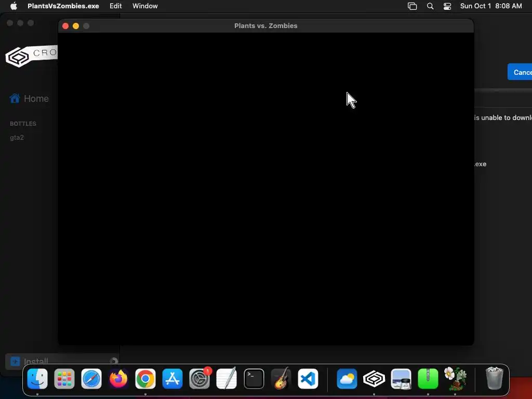Click the date and time in menu bar
The height and width of the screenshot is (399, 532).
pyautogui.click(x=490, y=6)
